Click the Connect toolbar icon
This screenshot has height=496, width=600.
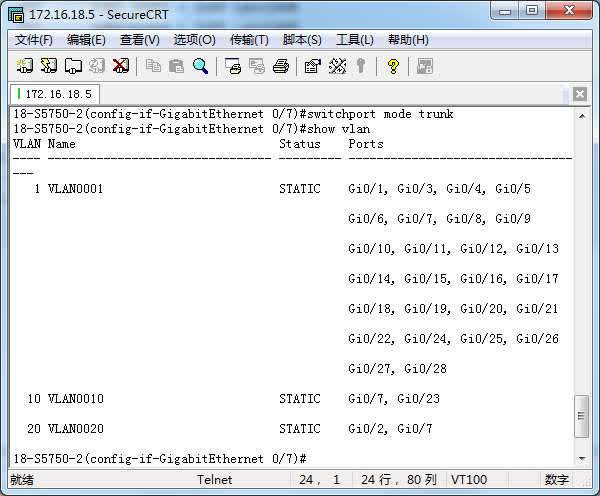25,66
